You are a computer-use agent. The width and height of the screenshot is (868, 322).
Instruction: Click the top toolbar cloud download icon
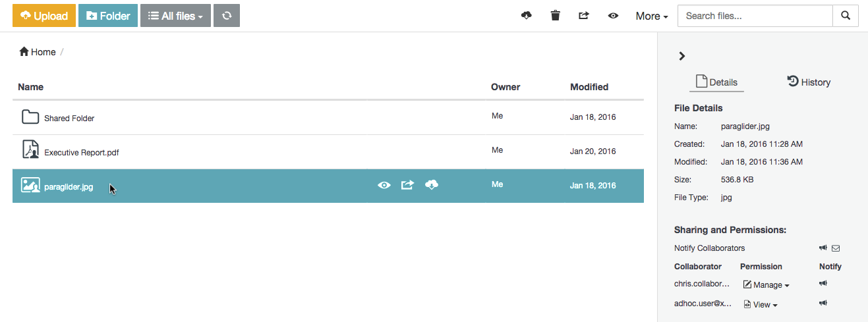click(526, 16)
